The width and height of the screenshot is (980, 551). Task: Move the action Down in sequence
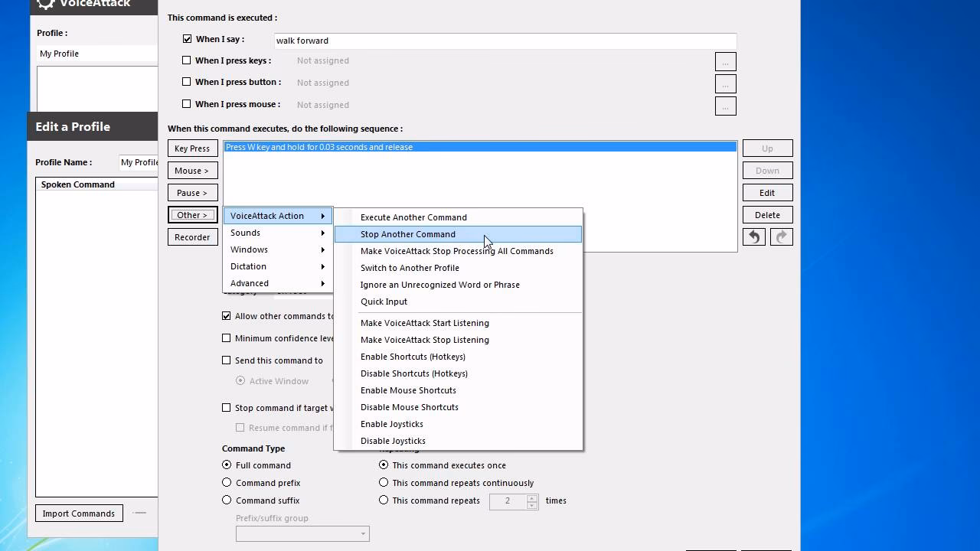coord(767,171)
